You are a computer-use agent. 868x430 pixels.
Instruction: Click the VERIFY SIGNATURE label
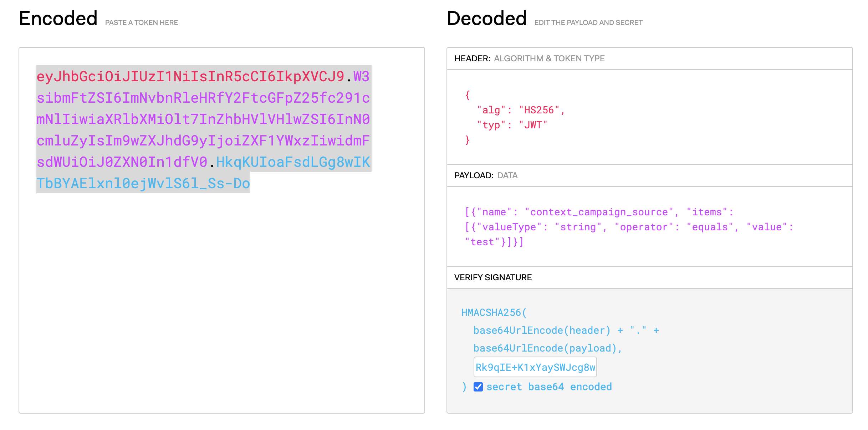click(493, 277)
